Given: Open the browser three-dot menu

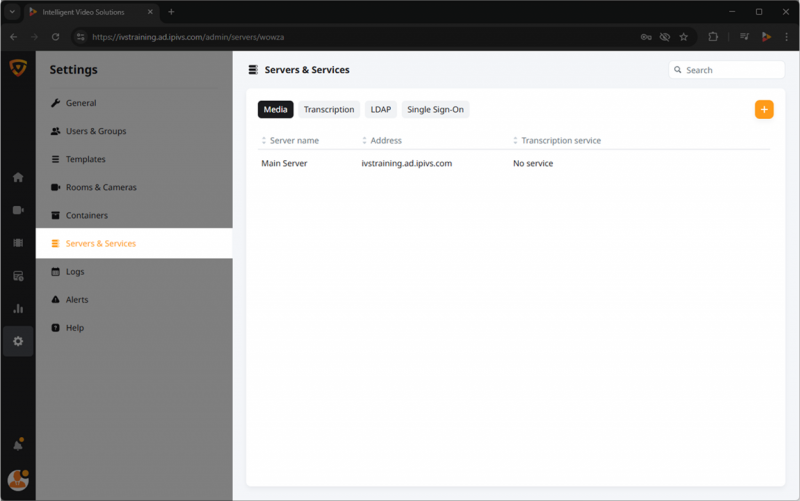Looking at the screenshot, I should point(786,37).
